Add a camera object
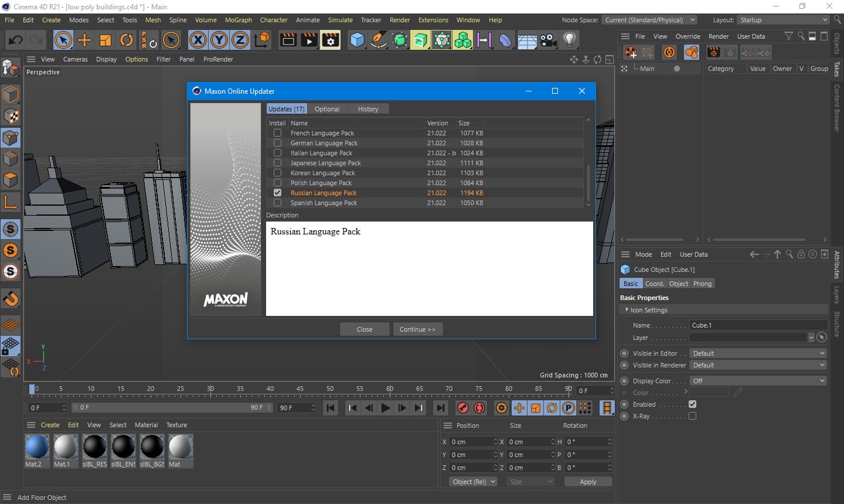The image size is (844, 504). pos(548,40)
